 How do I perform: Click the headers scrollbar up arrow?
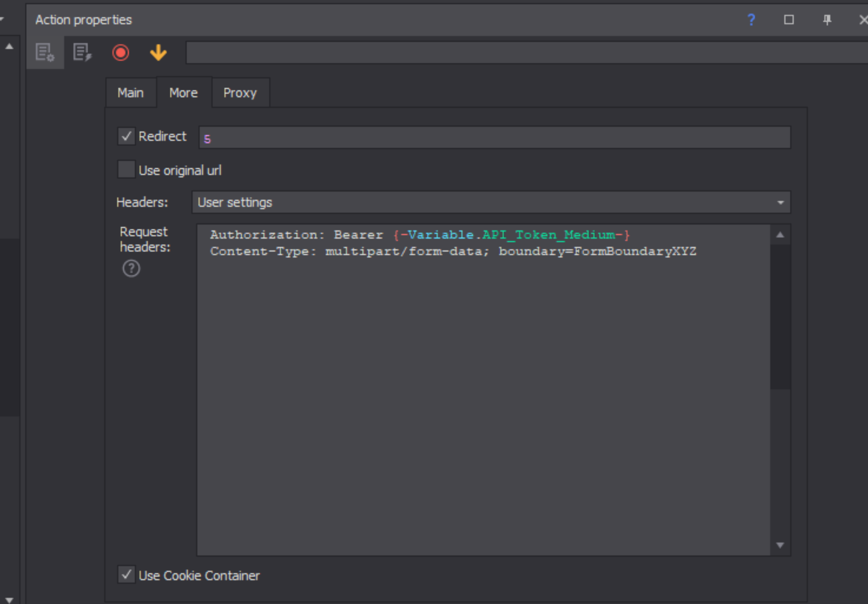pos(780,235)
